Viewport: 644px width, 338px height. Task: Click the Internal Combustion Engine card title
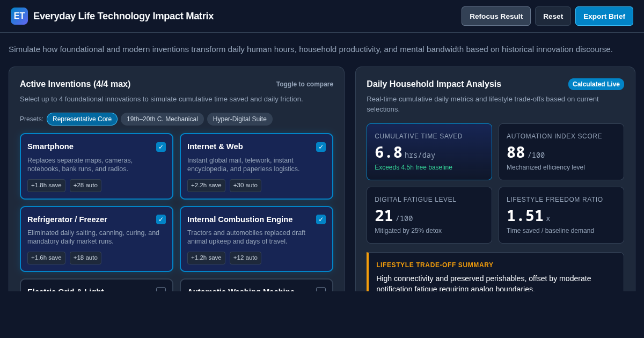pyautogui.click(x=240, y=219)
